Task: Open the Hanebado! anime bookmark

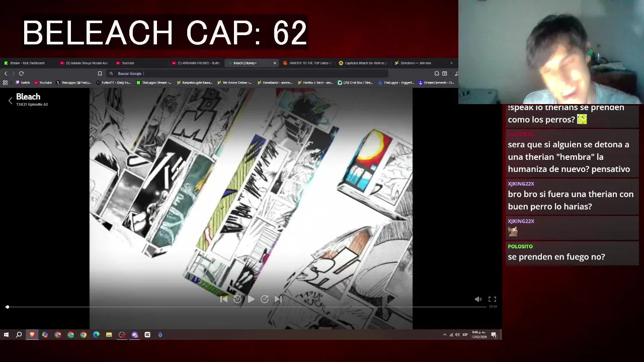Action: (275, 82)
